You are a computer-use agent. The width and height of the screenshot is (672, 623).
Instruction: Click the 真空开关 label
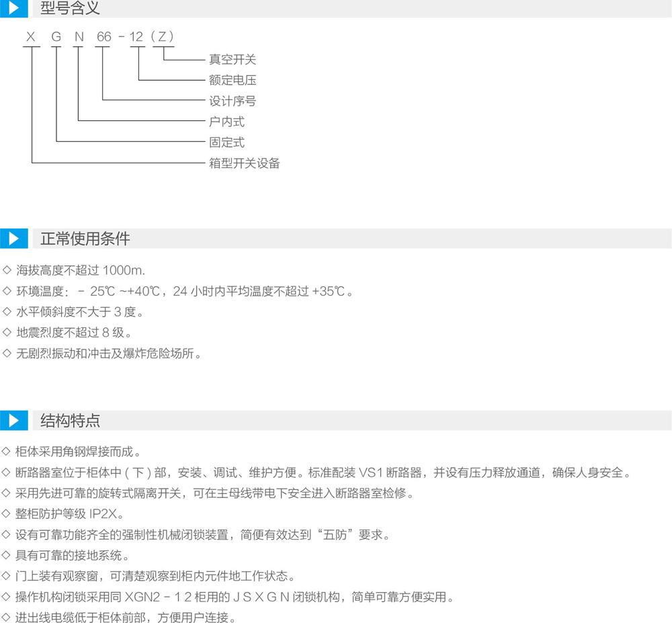[x=233, y=60]
